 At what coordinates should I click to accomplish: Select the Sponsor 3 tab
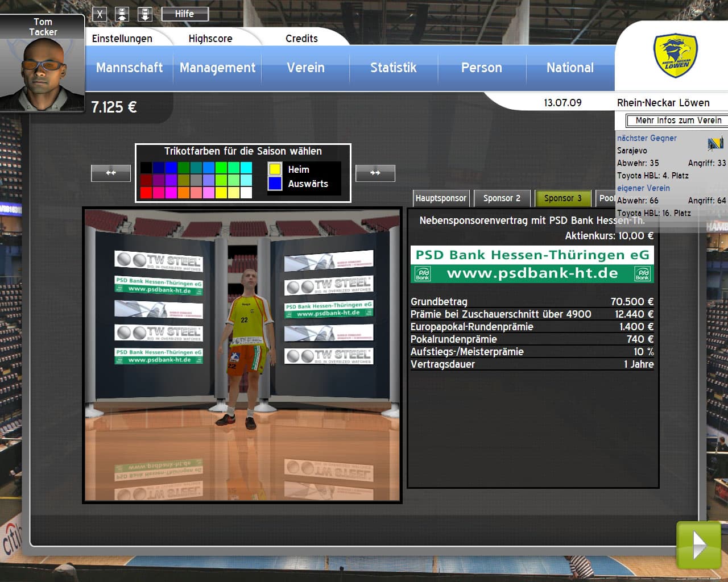563,198
